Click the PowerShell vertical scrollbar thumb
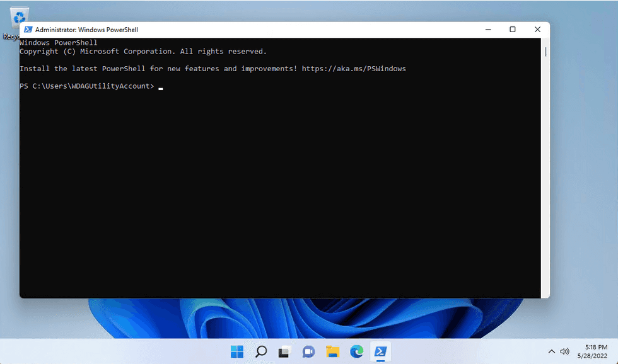618x364 pixels. click(545, 53)
